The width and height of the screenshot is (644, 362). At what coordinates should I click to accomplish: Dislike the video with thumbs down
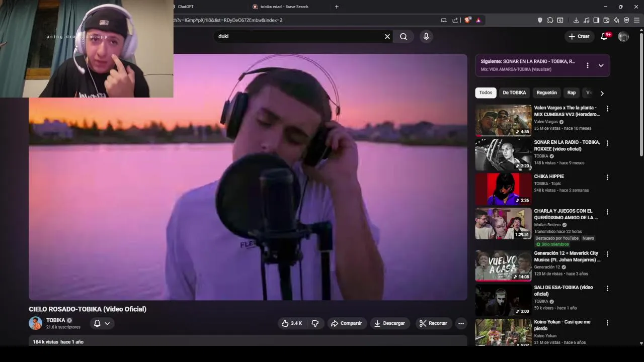[x=315, y=323]
